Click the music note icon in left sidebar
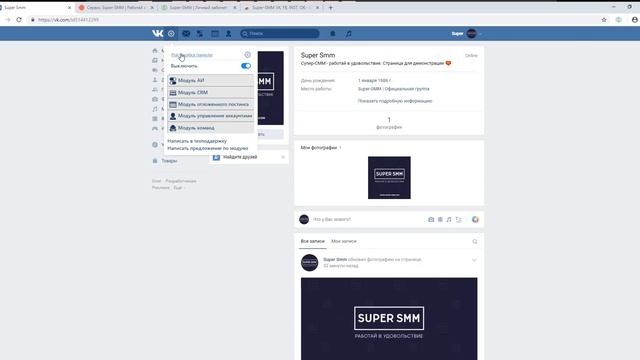The width and height of the screenshot is (640, 360). click(155, 109)
